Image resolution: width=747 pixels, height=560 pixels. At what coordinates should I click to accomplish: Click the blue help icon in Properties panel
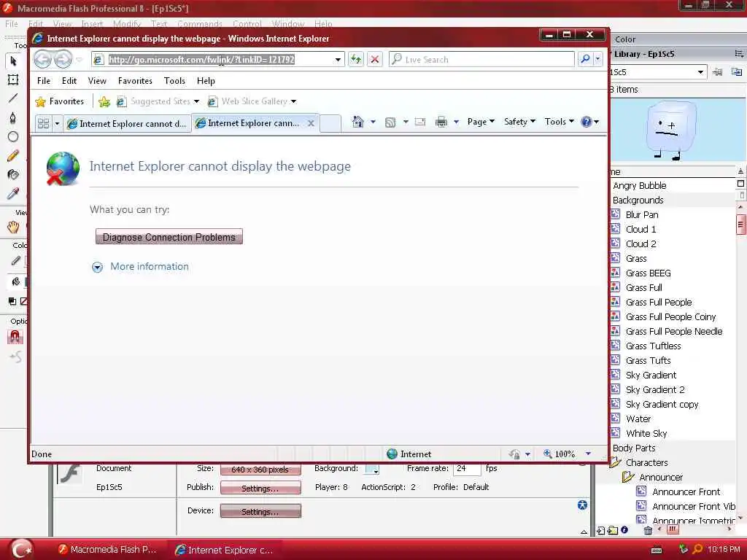click(x=582, y=505)
